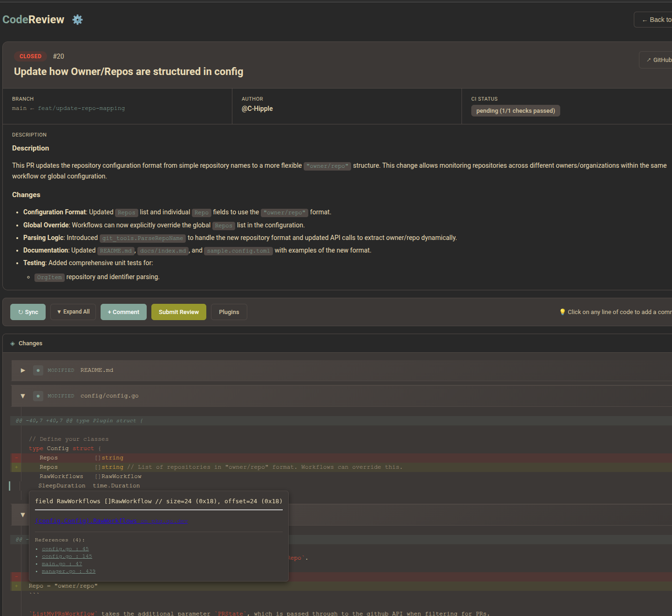Expand all changed files
Viewport: 672px width, 616px height.
click(x=73, y=312)
